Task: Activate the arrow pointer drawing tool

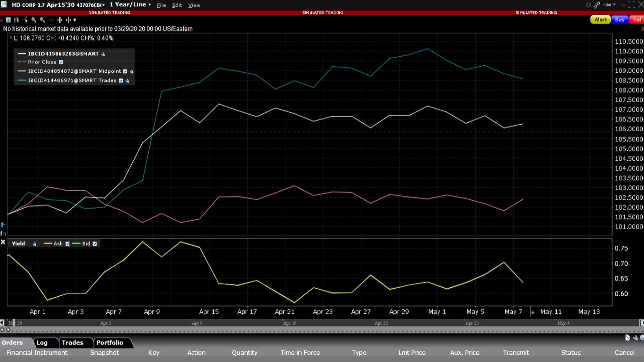Action: [x=26, y=20]
